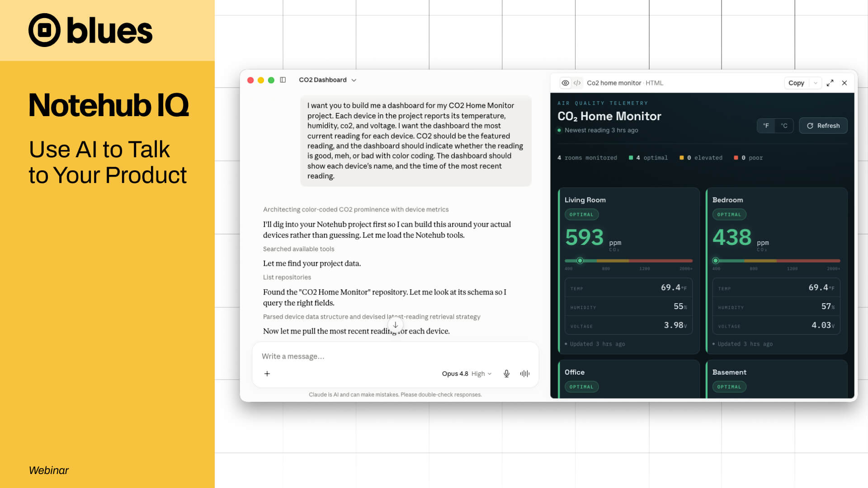868x488 pixels.
Task: Open the Copy options dropdown arrow
Action: 816,83
